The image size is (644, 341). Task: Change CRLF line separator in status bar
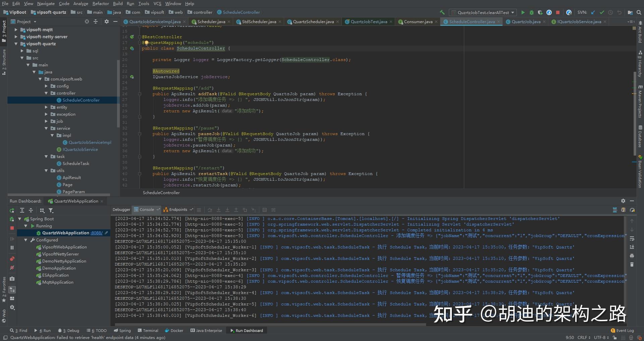584,338
